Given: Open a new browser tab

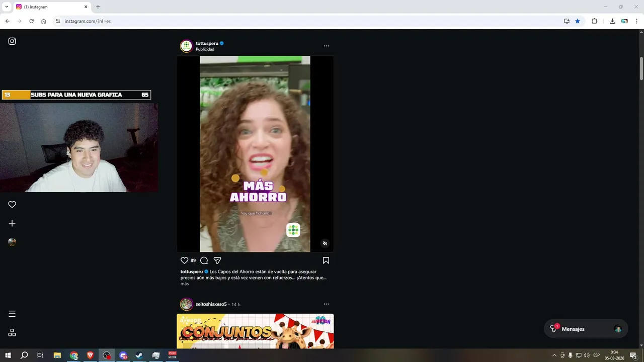Looking at the screenshot, I should (98, 7).
